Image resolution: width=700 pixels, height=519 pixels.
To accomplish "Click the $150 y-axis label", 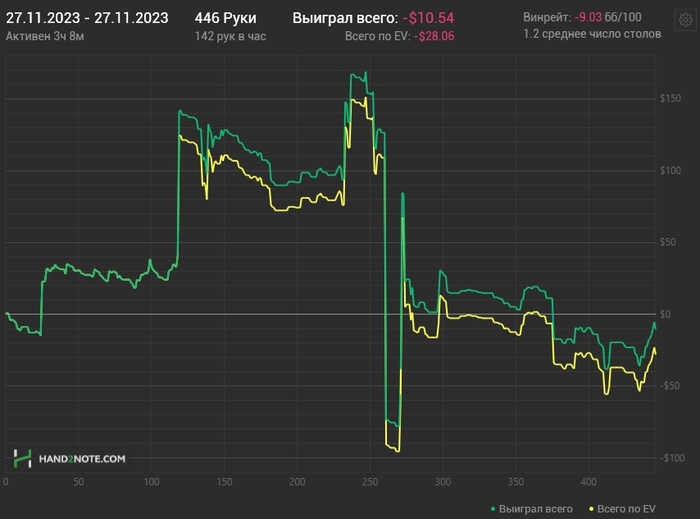I will click(x=671, y=99).
